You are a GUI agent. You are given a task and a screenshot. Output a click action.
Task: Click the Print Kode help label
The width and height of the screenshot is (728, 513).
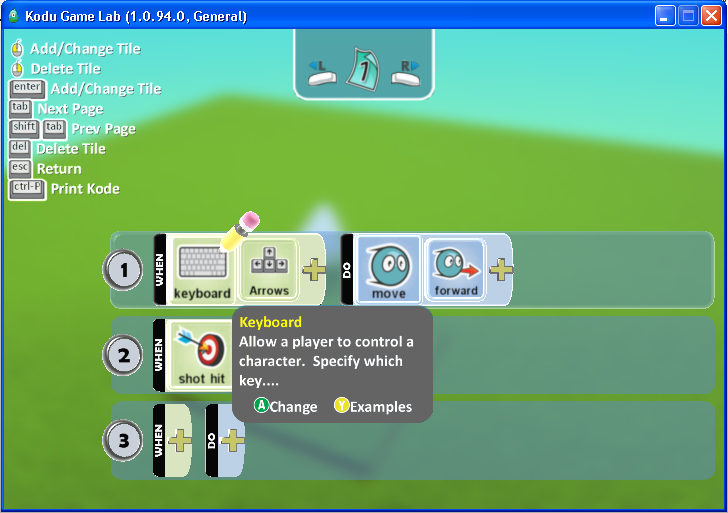pyautogui.click(x=85, y=189)
